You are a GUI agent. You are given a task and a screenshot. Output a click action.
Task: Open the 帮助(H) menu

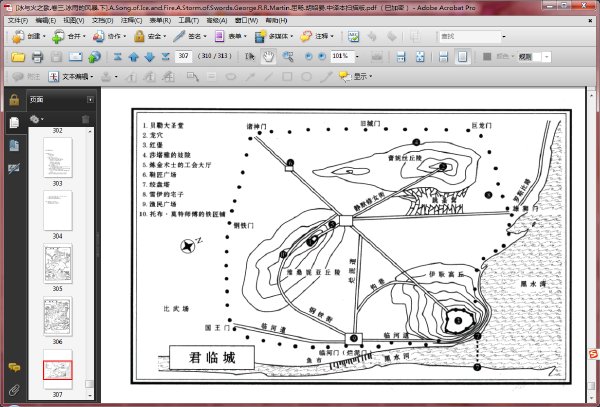click(276, 20)
